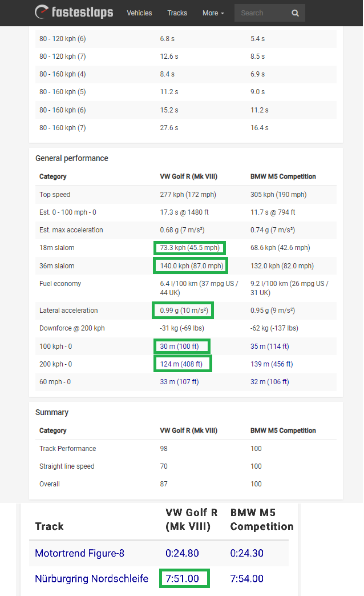Click the Est. 0 - 100 mph - 0 label

[68, 212]
